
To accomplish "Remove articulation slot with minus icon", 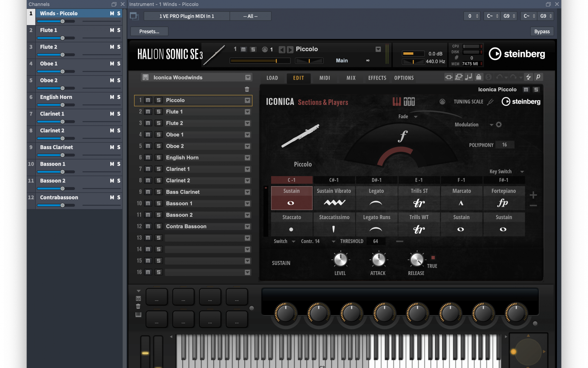I will [x=533, y=206].
